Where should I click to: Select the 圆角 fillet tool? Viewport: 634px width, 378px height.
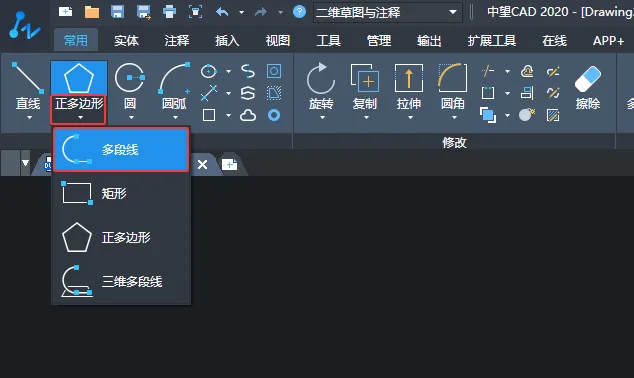point(452,86)
